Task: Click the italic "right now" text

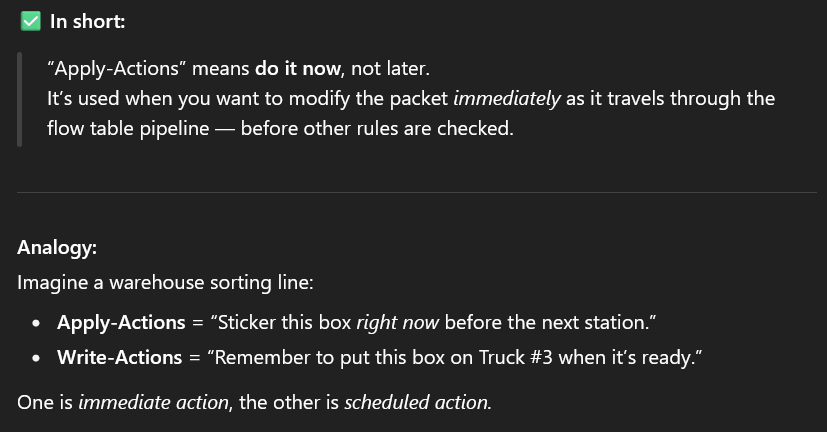Action: (x=399, y=323)
